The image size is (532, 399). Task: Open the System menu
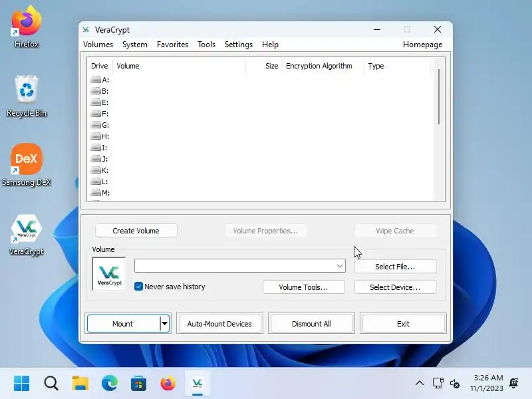tap(135, 45)
